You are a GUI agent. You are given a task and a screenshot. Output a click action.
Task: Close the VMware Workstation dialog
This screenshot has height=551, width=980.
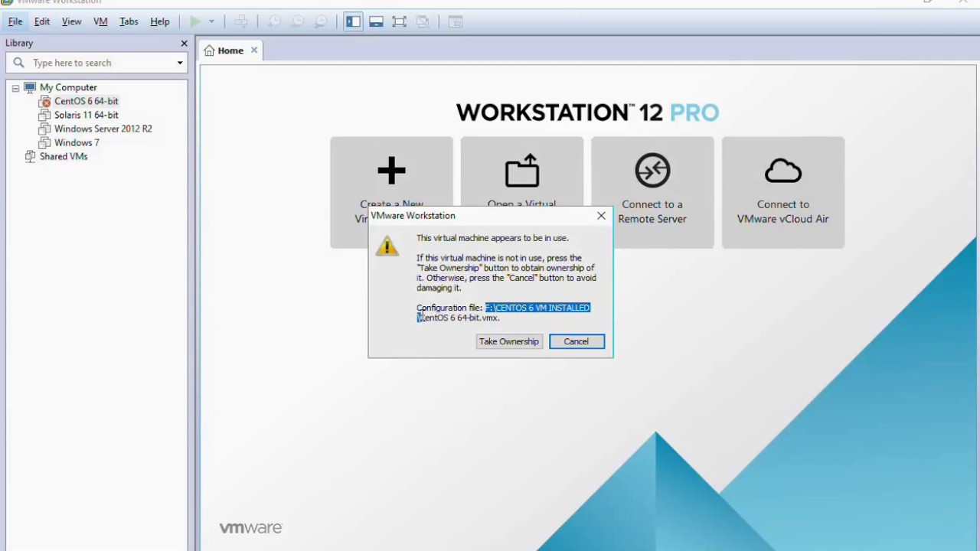coord(601,216)
